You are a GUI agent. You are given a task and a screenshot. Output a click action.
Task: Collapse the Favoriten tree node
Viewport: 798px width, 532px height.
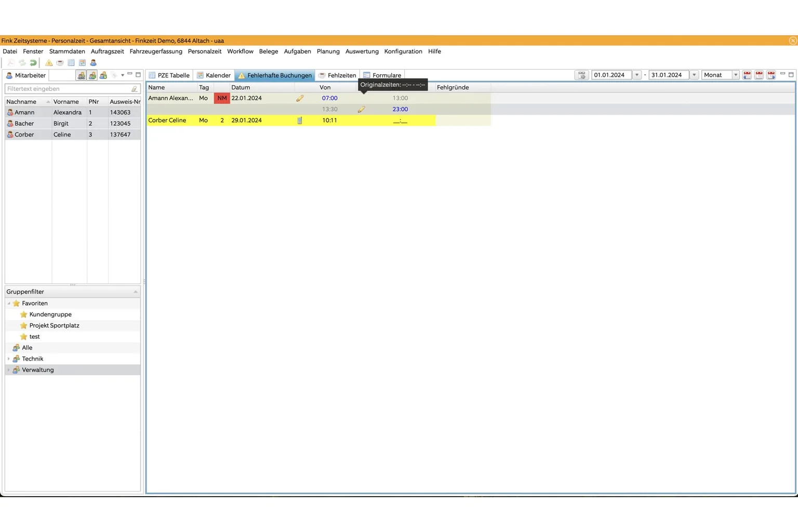[9, 303]
